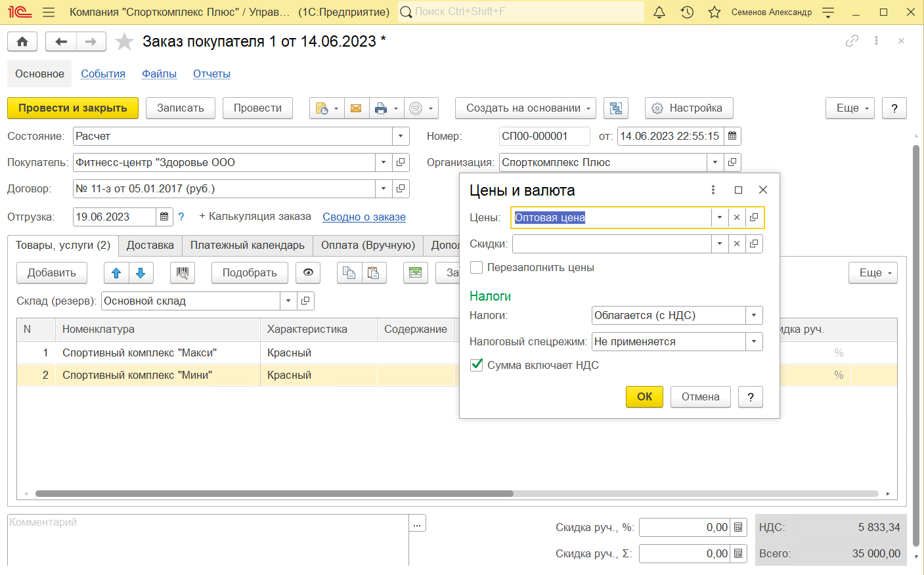
Task: Add order to favorites star
Action: point(124,41)
